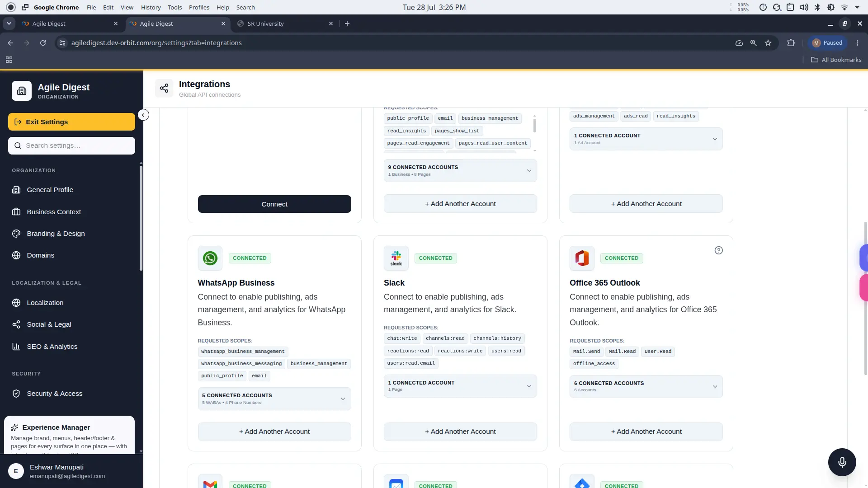
Task: Open the tab search dropdown in Chrome
Action: click(9, 23)
